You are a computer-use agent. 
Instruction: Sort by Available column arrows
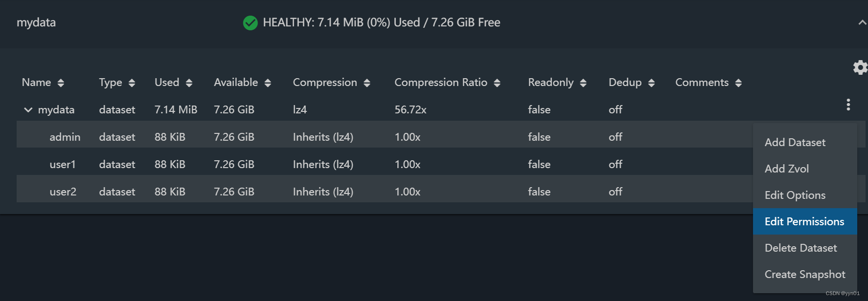[268, 83]
